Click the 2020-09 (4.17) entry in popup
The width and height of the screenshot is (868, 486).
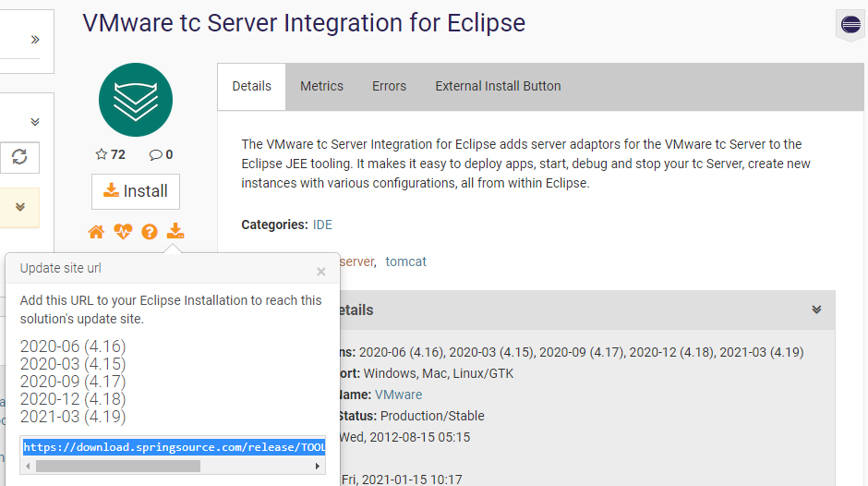(x=73, y=382)
